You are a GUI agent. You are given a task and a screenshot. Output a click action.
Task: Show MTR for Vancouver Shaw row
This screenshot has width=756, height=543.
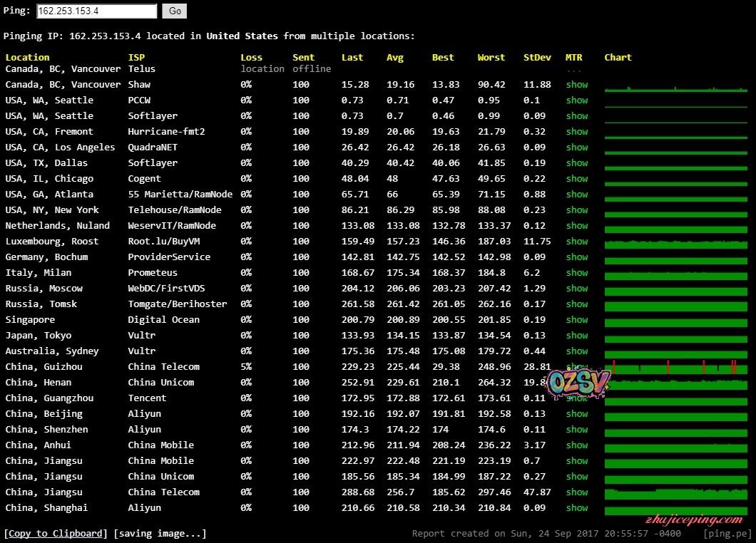coord(577,85)
